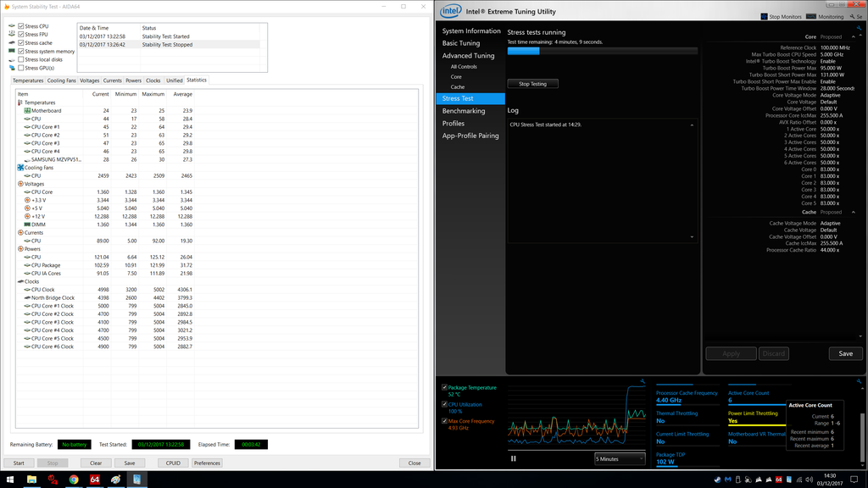Click the Powers category icon
The image size is (868, 488).
coord(20,249)
